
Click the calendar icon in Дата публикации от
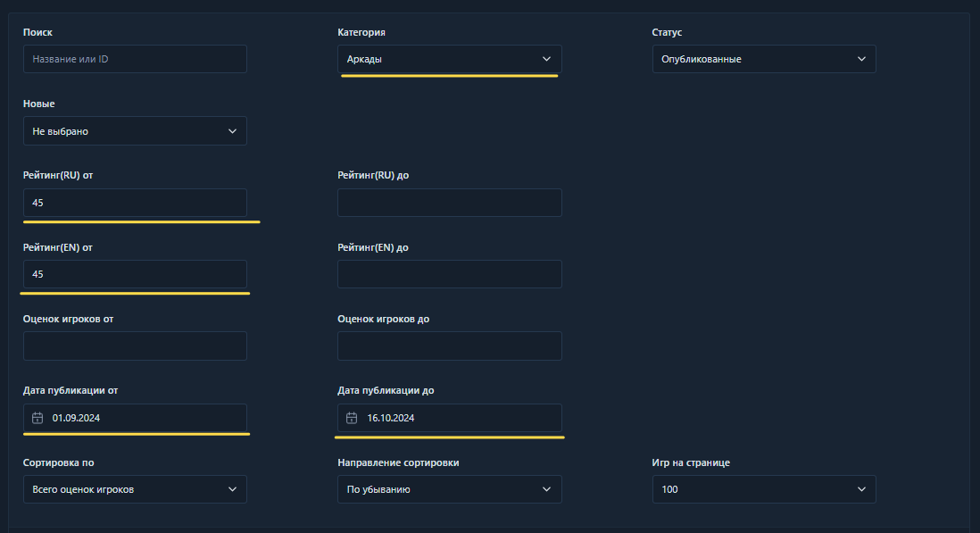pyautogui.click(x=37, y=418)
